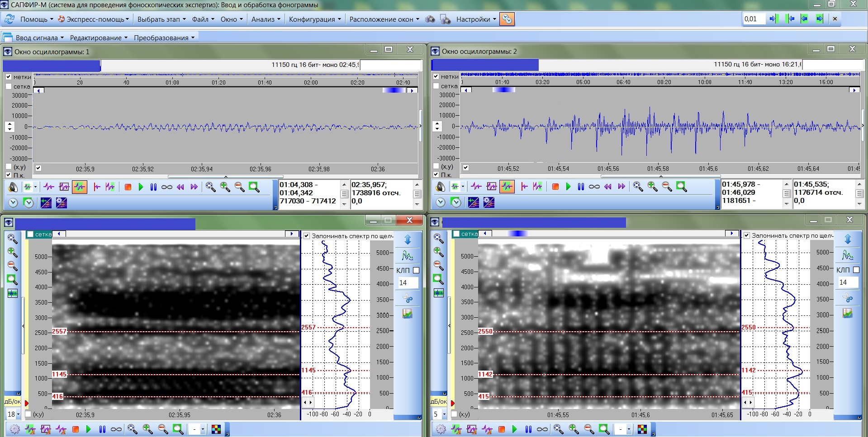Open the dB/oct value 5 dropdown in right spectrogram
The image size is (868, 437).
(444, 414)
